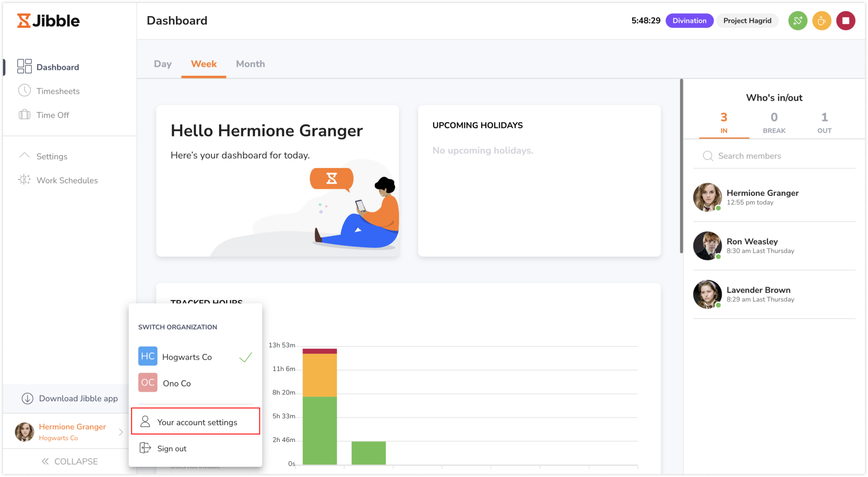Show members on BREAK in Who's in/out
This screenshot has height=477, width=868.
point(774,123)
